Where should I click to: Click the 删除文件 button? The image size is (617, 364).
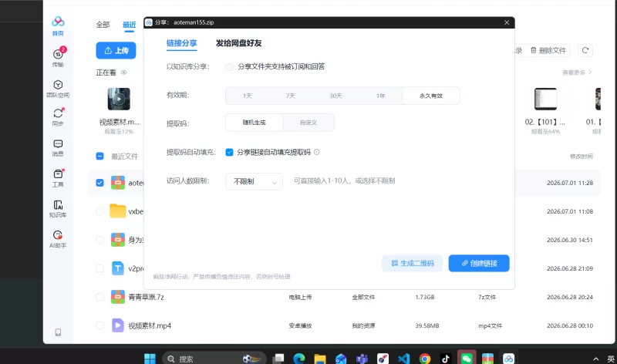click(x=548, y=50)
